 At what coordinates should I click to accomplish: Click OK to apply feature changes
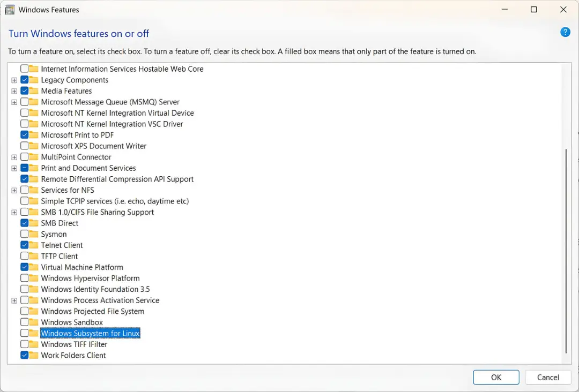click(496, 377)
